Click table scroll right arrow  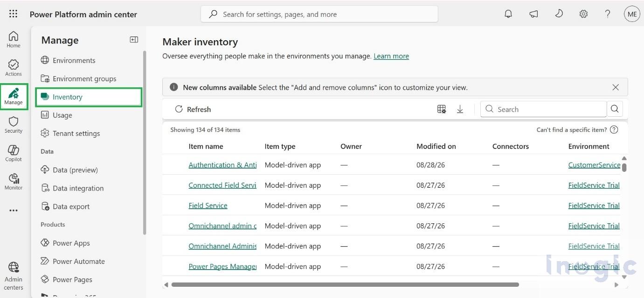(x=616, y=284)
